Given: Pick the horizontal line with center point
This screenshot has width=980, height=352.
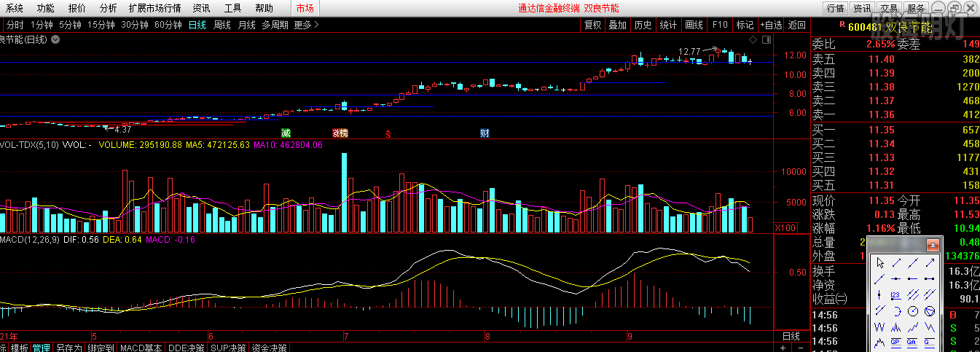Looking at the screenshot, I should tap(897, 279).
